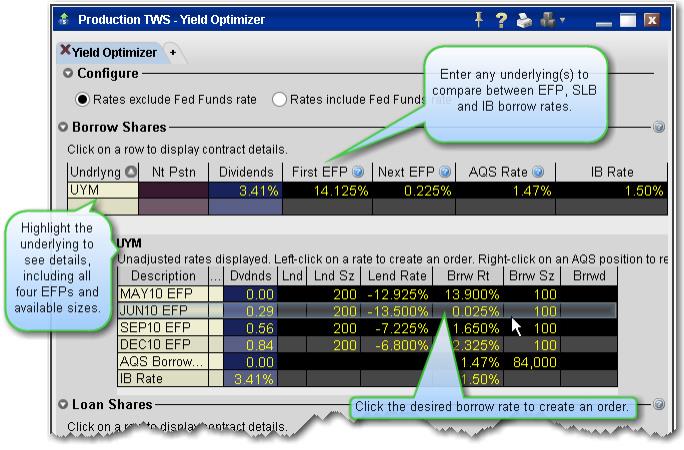Click the info icon beside First EFP
The height and width of the screenshot is (450, 684).
[x=358, y=172]
